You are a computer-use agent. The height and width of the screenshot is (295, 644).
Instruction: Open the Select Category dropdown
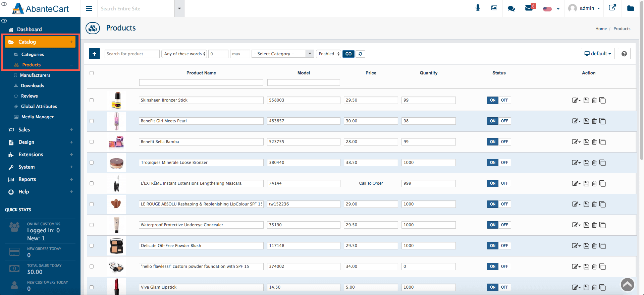[x=283, y=54]
